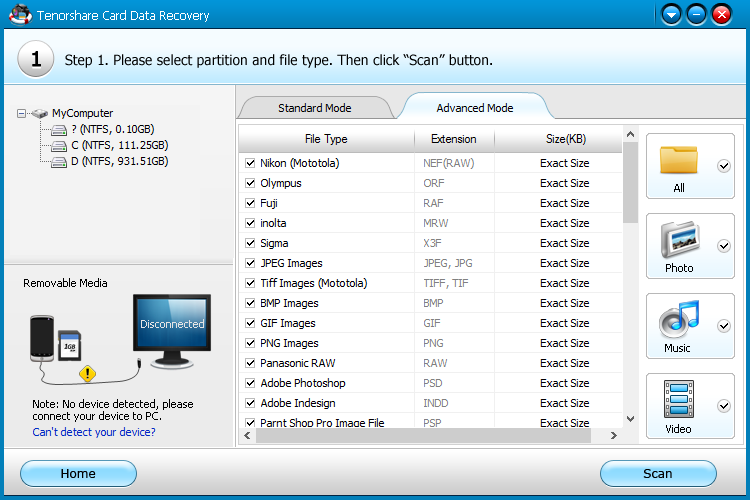Image resolution: width=750 pixels, height=500 pixels.
Task: Click the file list up scroll arrow
Action: coord(630,134)
